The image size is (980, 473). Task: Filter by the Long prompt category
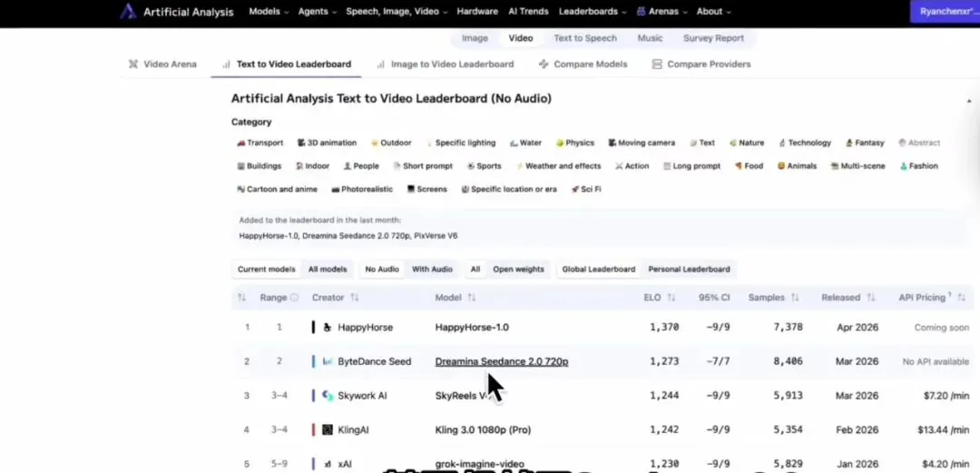point(691,166)
